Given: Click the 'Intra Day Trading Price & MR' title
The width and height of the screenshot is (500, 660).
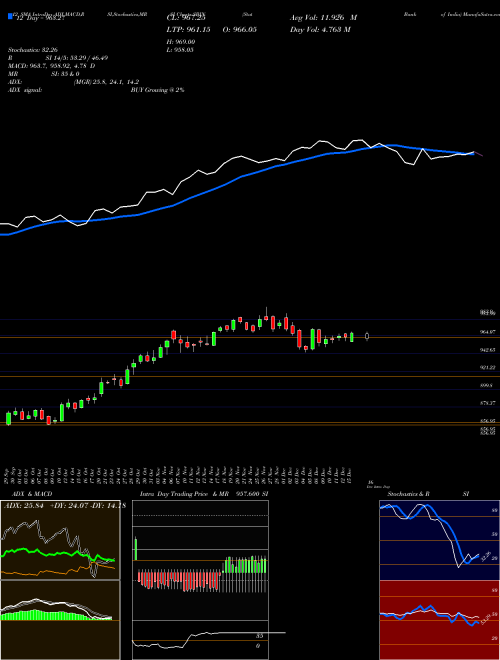Looking at the screenshot, I should click(186, 494).
